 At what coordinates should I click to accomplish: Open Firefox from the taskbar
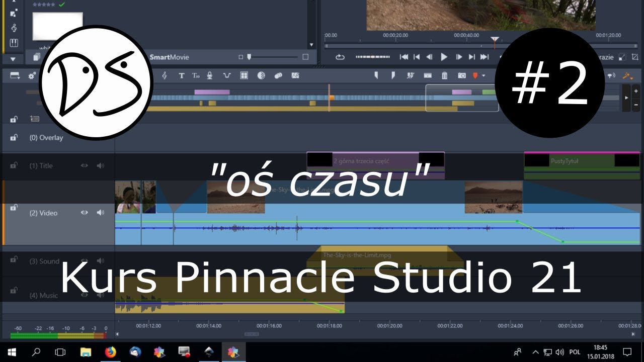pyautogui.click(x=110, y=352)
